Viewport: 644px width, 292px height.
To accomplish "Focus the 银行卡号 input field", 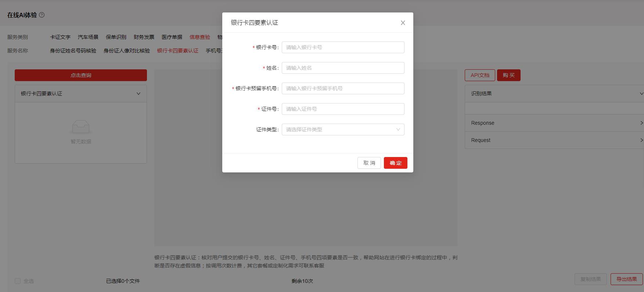I will click(343, 47).
